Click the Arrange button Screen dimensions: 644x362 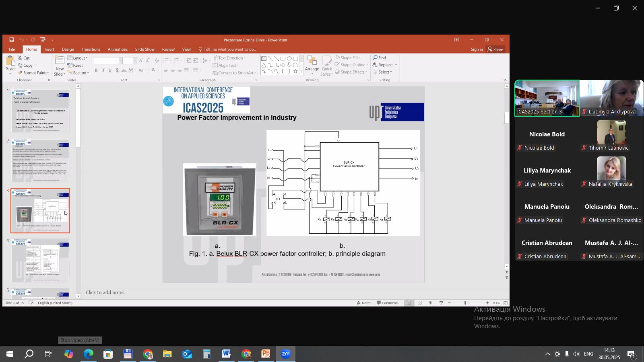(312, 66)
